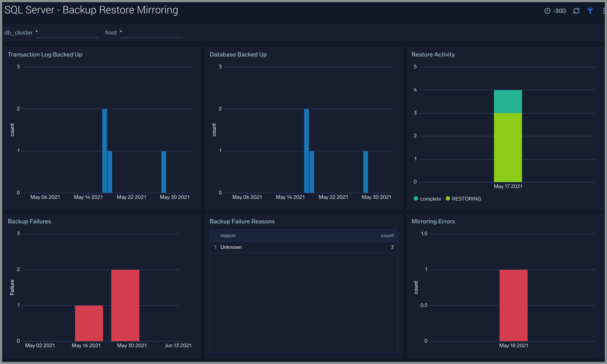The image size is (607, 364).
Task: Click the rightmost bar in Transaction Log chart
Action: point(164,172)
